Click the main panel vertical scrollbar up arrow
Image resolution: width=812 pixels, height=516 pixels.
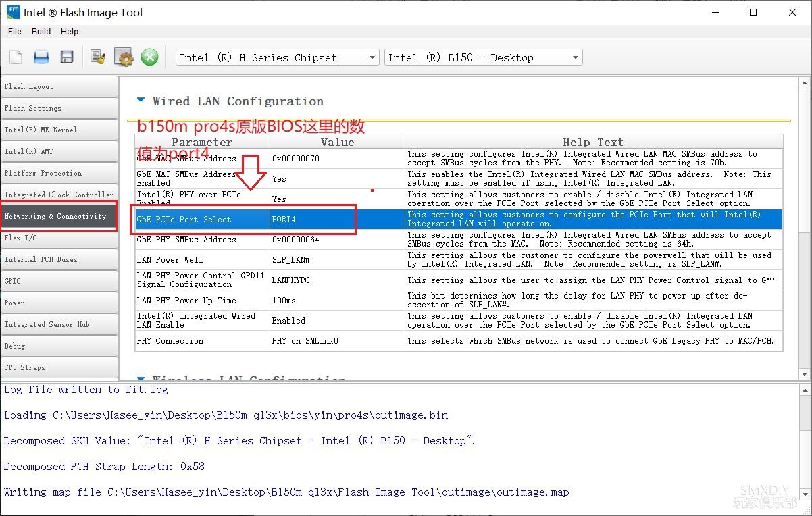click(x=804, y=82)
